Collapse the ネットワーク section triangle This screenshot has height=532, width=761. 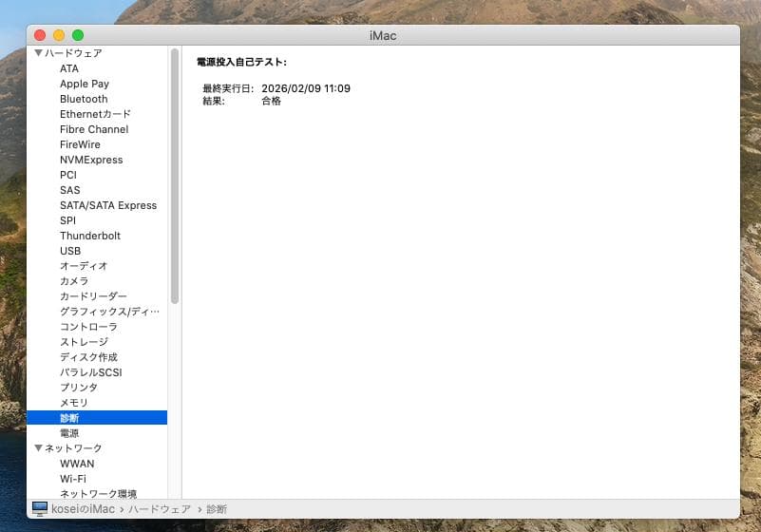pos(38,447)
